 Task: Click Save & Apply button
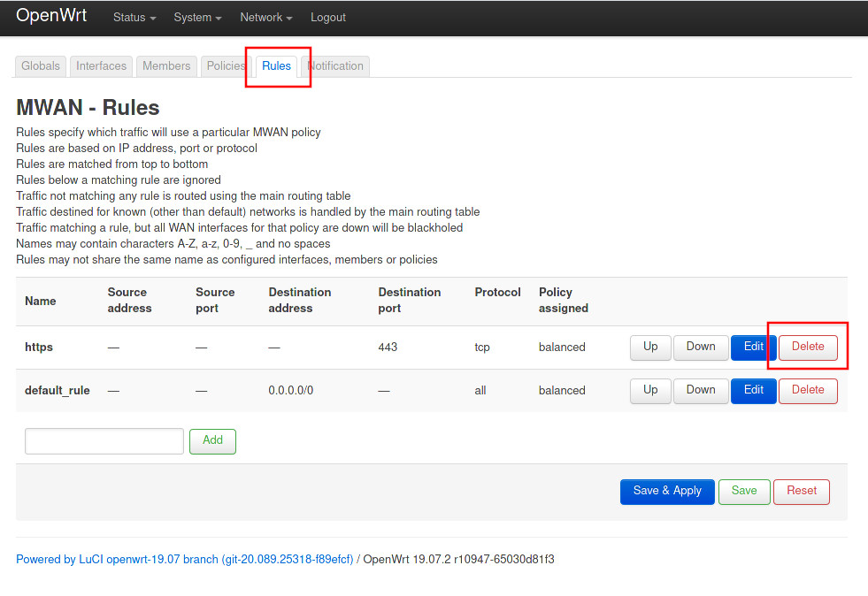667,492
